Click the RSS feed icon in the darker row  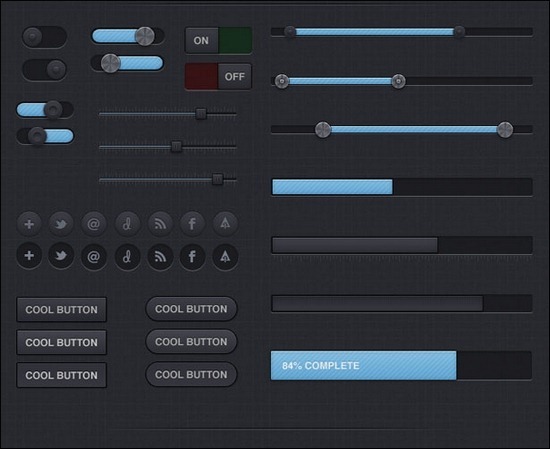(160, 257)
